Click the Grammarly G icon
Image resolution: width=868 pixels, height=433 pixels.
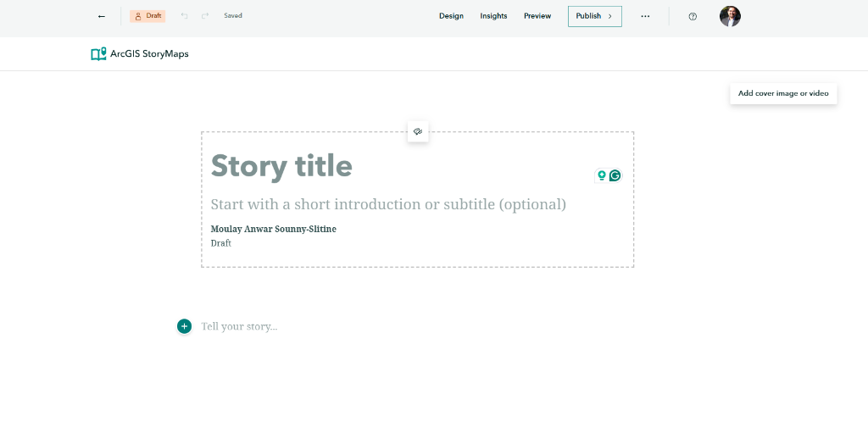coord(615,175)
